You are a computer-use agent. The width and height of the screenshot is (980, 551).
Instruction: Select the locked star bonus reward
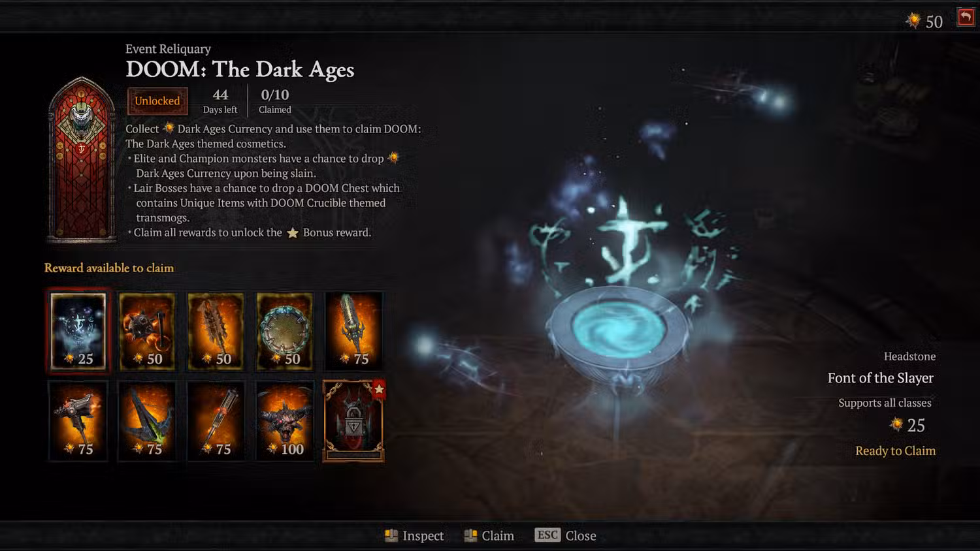click(353, 421)
